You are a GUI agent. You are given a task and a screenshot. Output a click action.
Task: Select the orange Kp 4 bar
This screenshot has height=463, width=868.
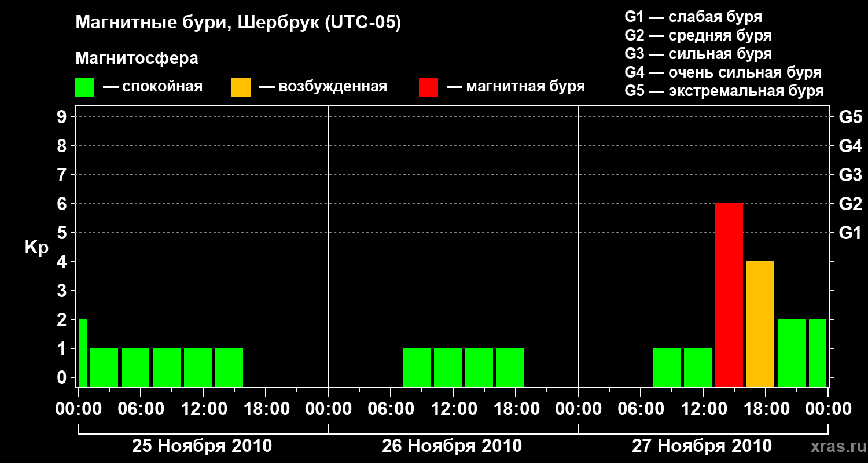[760, 324]
